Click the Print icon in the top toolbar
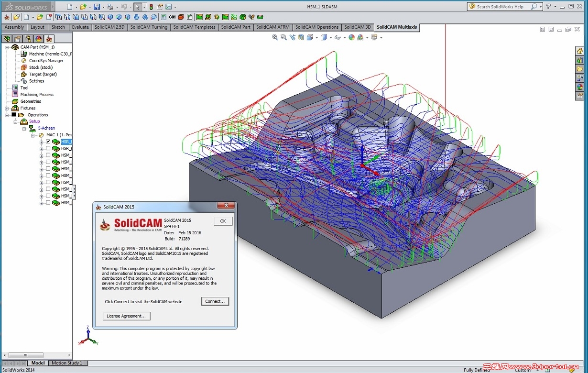The height and width of the screenshot is (373, 588). (110, 7)
